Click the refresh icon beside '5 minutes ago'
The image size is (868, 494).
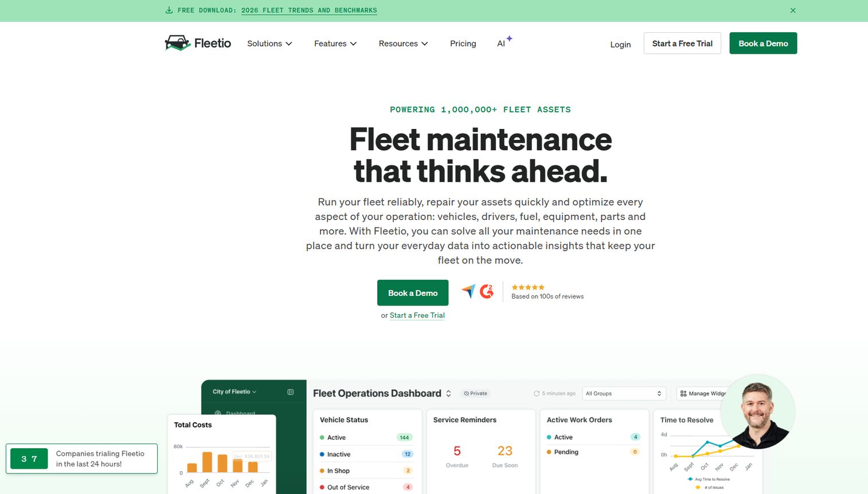(x=537, y=394)
